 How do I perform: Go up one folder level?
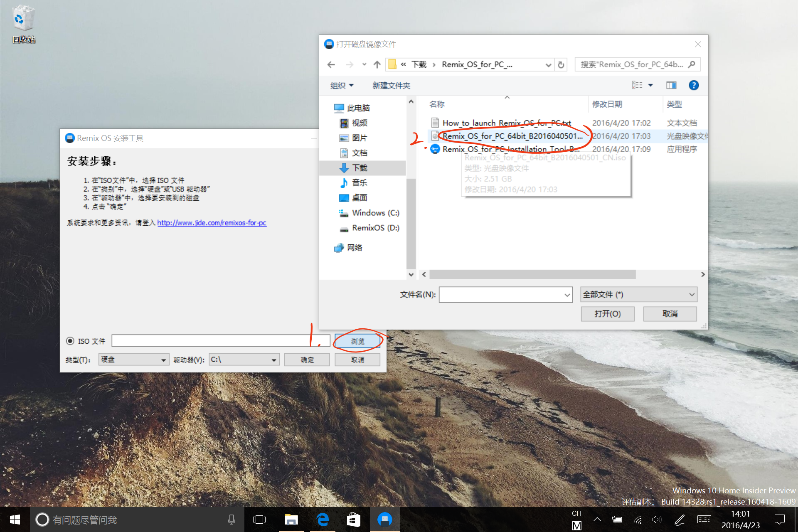click(x=377, y=64)
